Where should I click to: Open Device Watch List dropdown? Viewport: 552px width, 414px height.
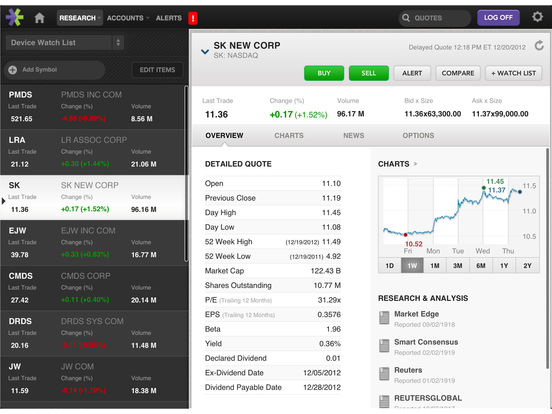pyautogui.click(x=65, y=43)
